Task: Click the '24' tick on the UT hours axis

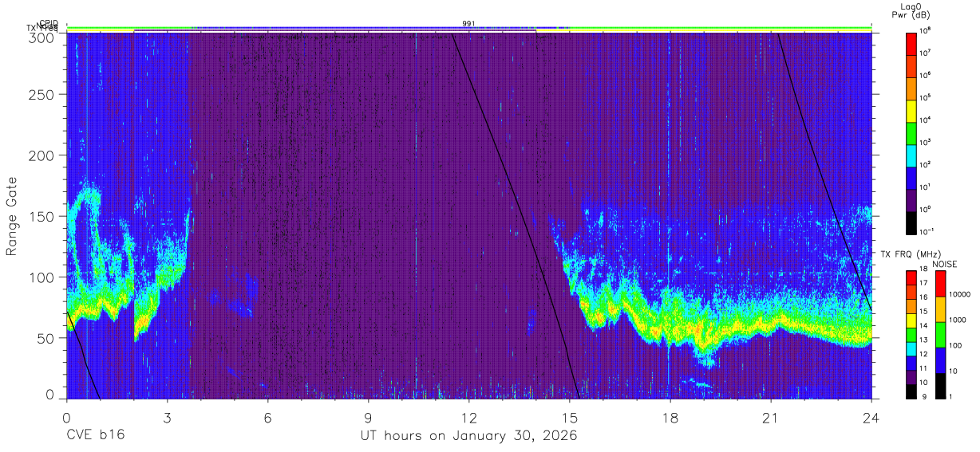Action: (x=871, y=418)
